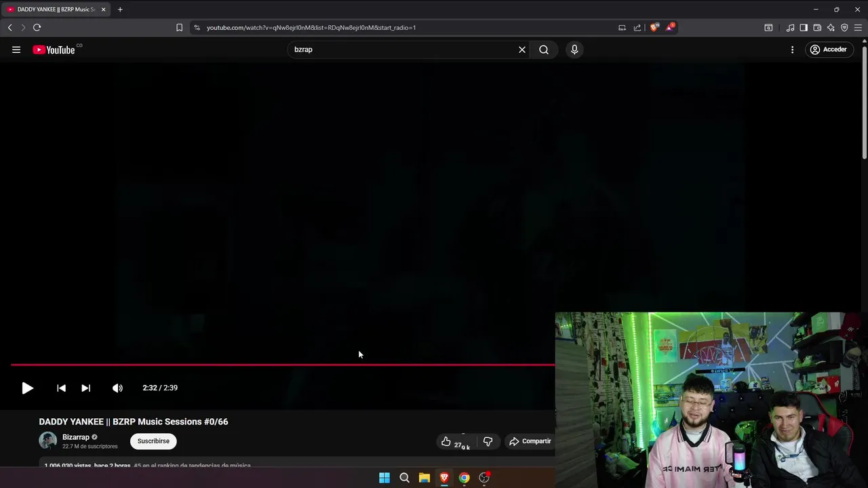Open the YouTube hamburger guide menu
The image size is (868, 488).
pos(16,49)
